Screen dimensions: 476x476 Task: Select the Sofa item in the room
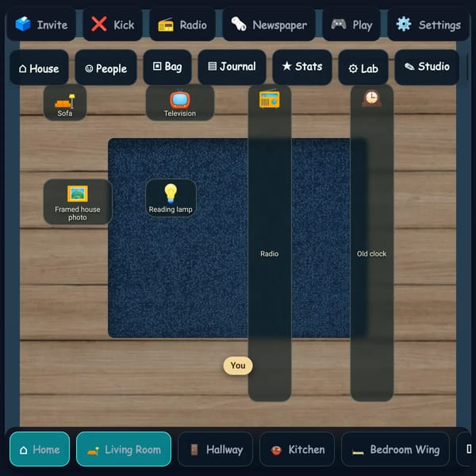pos(65,103)
